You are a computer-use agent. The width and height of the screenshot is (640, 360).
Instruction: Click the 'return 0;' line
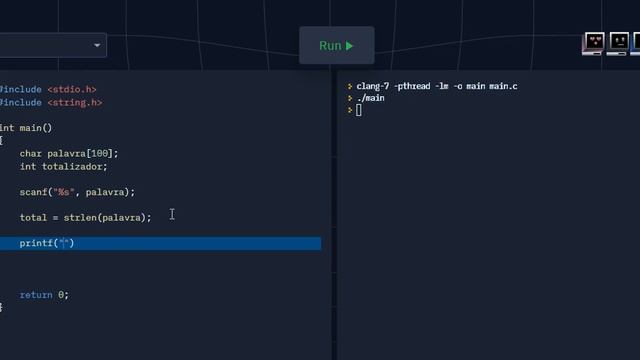pos(44,295)
